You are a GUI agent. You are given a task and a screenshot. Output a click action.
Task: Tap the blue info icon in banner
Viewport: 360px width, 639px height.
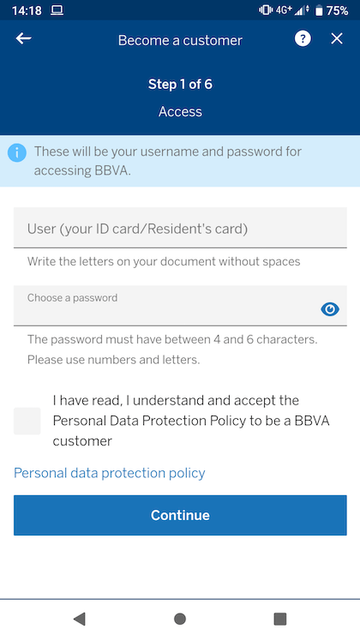tap(17, 153)
